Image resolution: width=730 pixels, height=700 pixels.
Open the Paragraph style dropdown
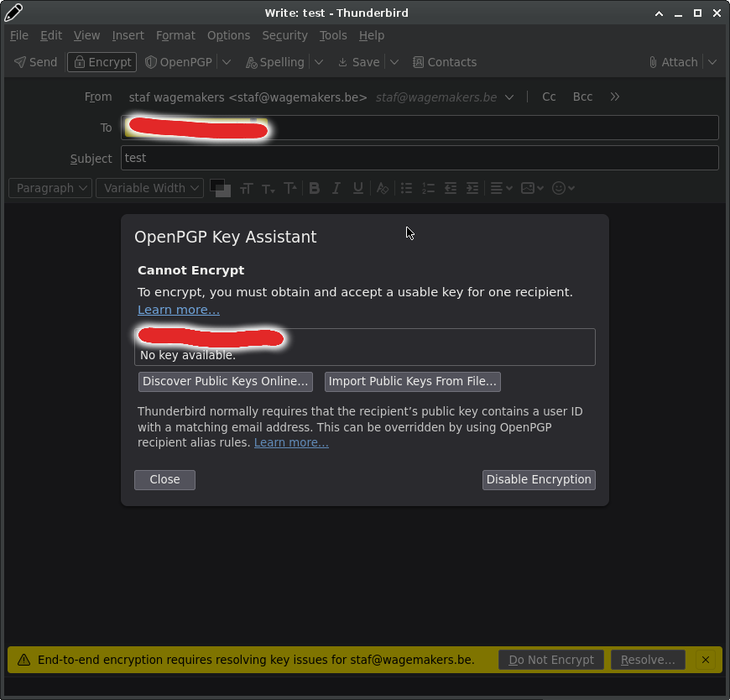pos(50,188)
